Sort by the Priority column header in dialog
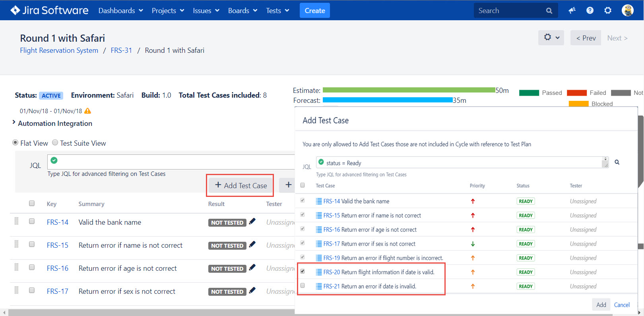 coord(477,186)
